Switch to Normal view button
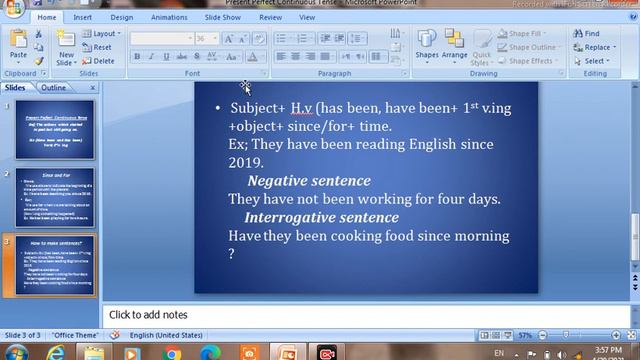This screenshot has height=360, width=640. [x=484, y=335]
